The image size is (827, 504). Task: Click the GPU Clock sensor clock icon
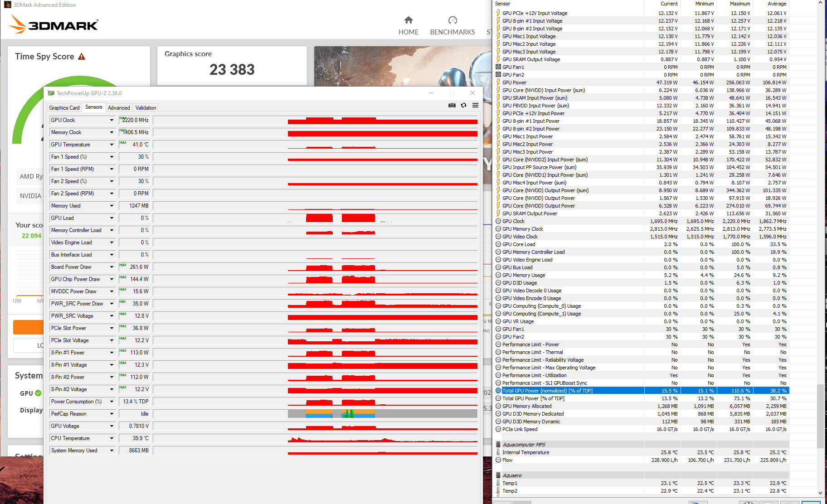click(498, 221)
